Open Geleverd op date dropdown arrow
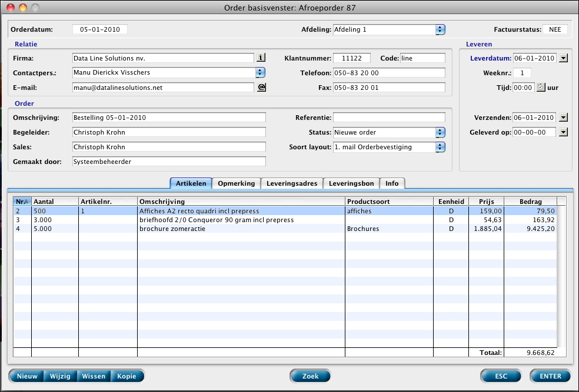This screenshot has width=579, height=392. 563,132
